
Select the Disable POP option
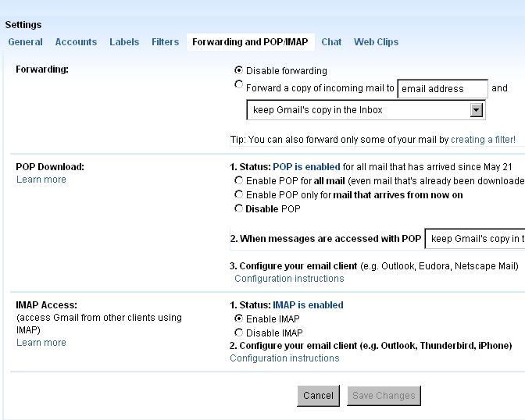238,208
